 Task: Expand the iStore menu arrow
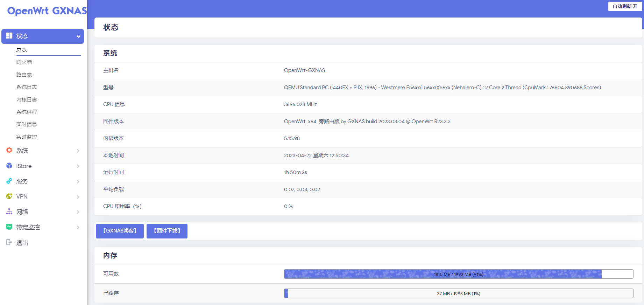[x=78, y=166]
